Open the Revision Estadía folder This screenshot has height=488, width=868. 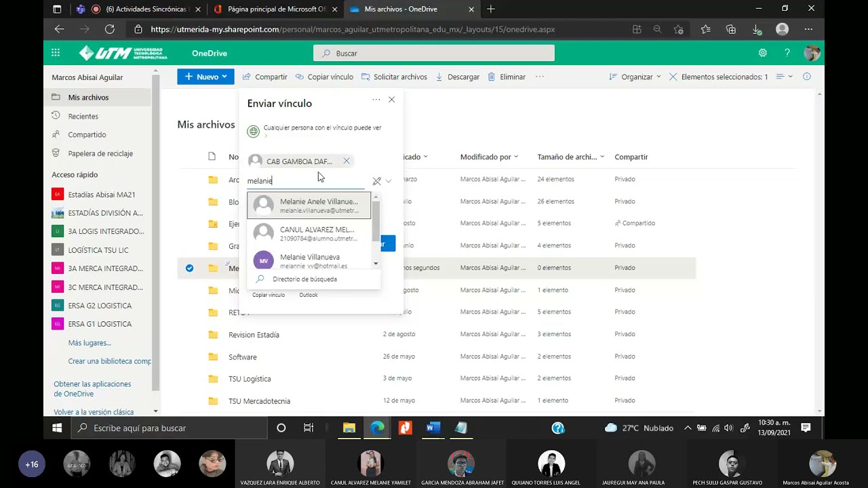(254, 335)
